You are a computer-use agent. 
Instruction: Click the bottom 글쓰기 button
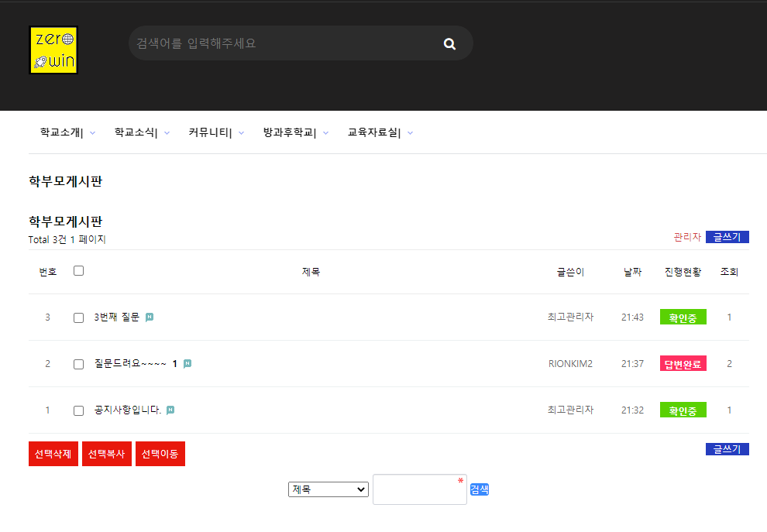[727, 449]
